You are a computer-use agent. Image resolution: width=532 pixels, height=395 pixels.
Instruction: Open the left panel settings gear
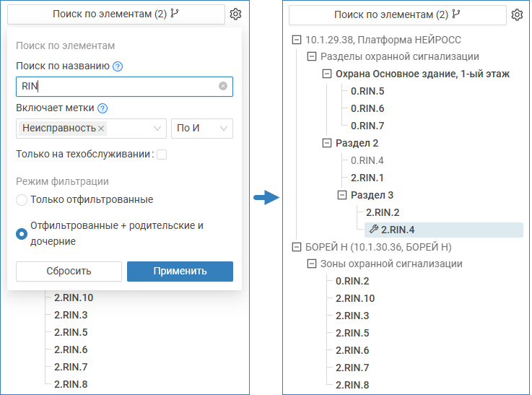235,14
